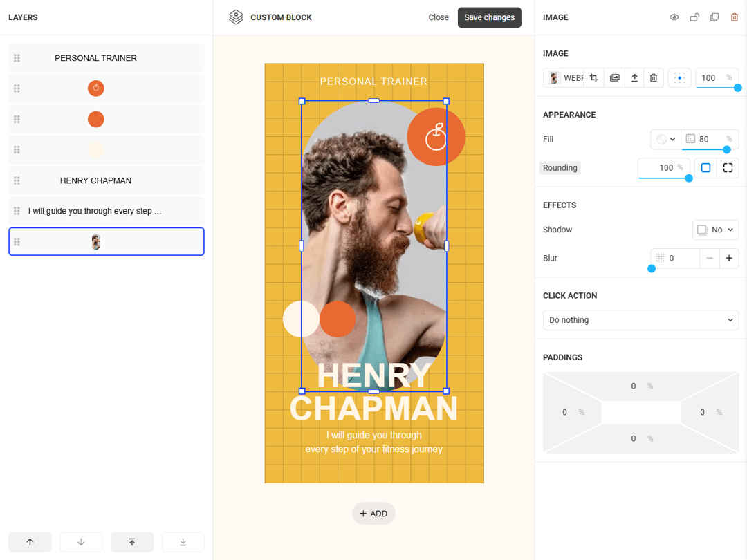This screenshot has width=747, height=560.
Task: Delete the image via the trash icon
Action: (654, 77)
